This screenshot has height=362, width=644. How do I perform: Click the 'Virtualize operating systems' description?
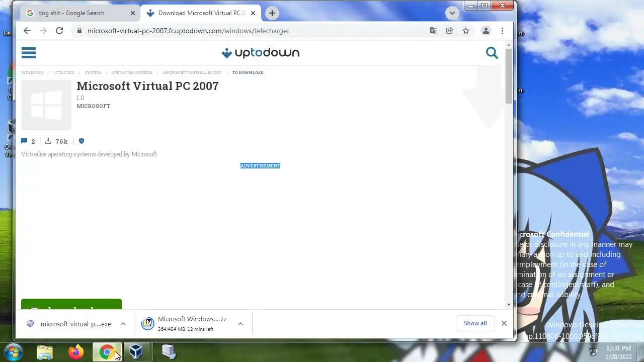point(89,154)
